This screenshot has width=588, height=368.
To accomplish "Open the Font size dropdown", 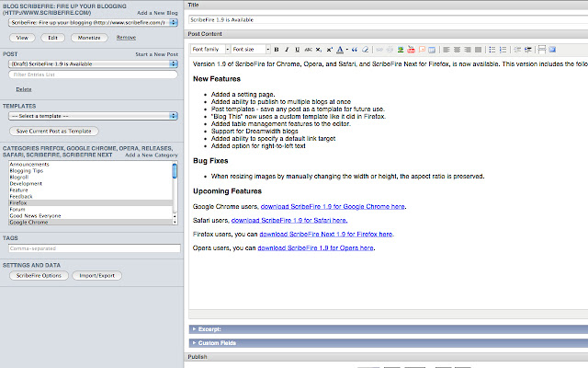I will click(x=251, y=50).
